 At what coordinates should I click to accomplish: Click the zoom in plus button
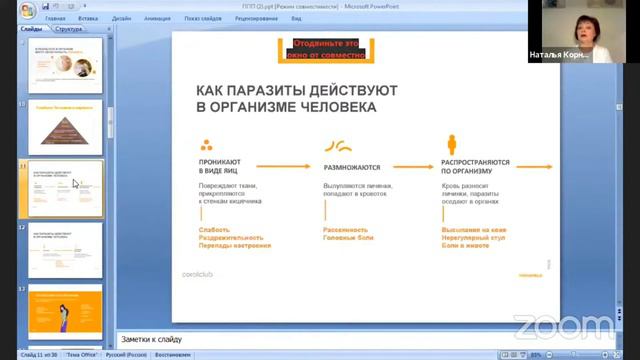tap(605, 355)
